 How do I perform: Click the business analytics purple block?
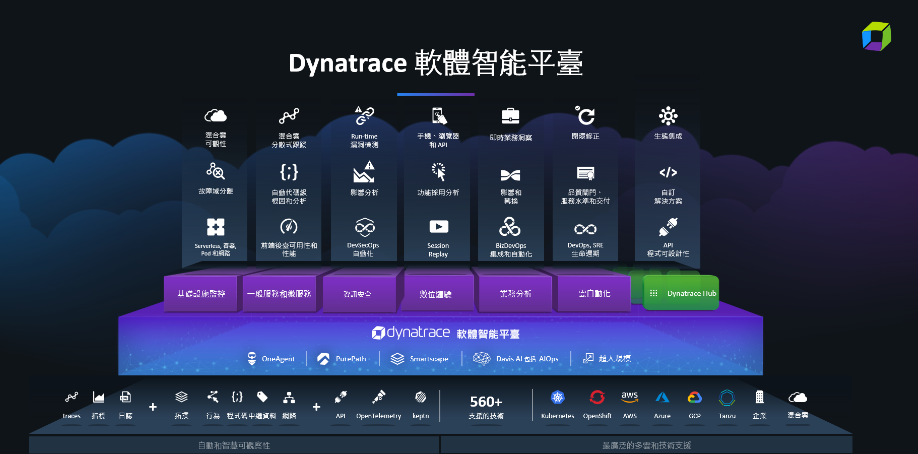tap(515, 293)
